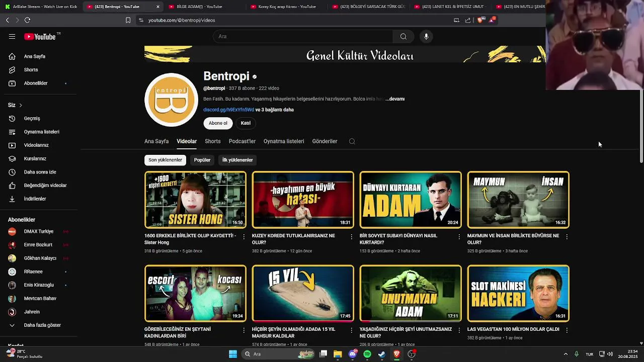644x362 pixels.
Task: Reload the page in browser
Action: coord(27,20)
